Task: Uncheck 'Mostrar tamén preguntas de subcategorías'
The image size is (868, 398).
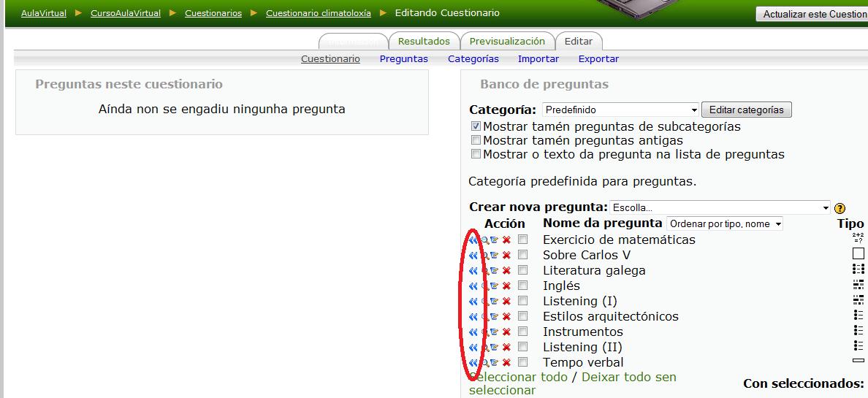Action: (x=476, y=126)
